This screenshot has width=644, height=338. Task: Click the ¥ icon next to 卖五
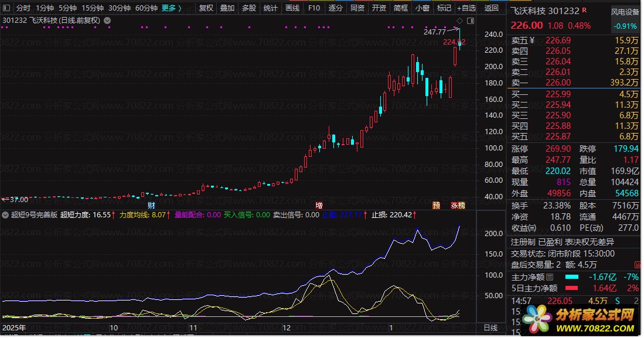click(x=531, y=40)
